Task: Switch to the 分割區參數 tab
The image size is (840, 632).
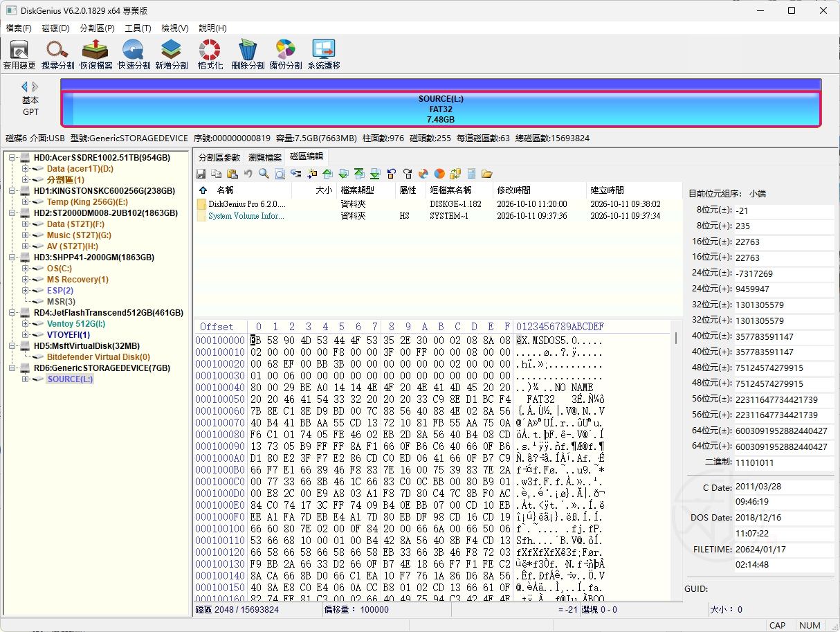Action: pyautogui.click(x=219, y=157)
